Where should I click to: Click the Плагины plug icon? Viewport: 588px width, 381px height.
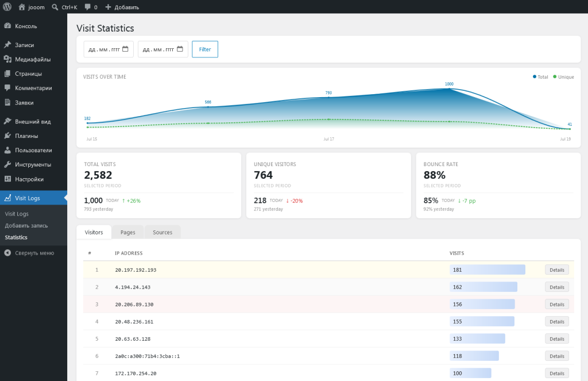7,136
